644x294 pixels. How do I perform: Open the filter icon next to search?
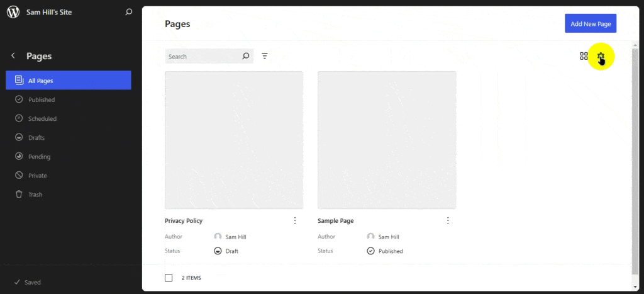[265, 56]
